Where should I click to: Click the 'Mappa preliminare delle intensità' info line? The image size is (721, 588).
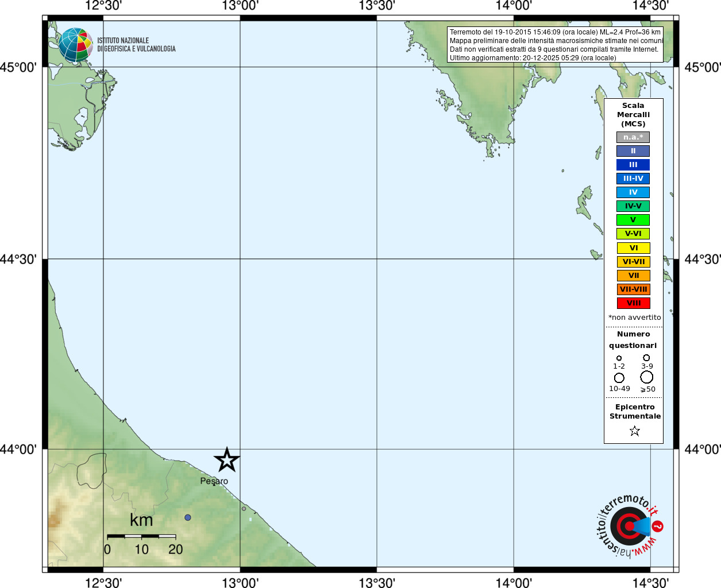pos(556,41)
